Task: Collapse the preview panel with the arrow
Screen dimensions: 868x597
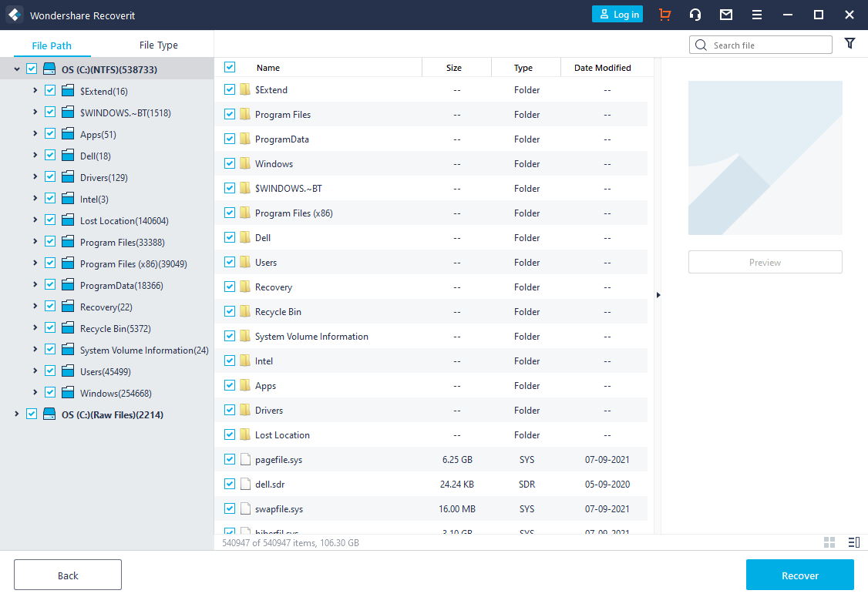Action: 658,295
